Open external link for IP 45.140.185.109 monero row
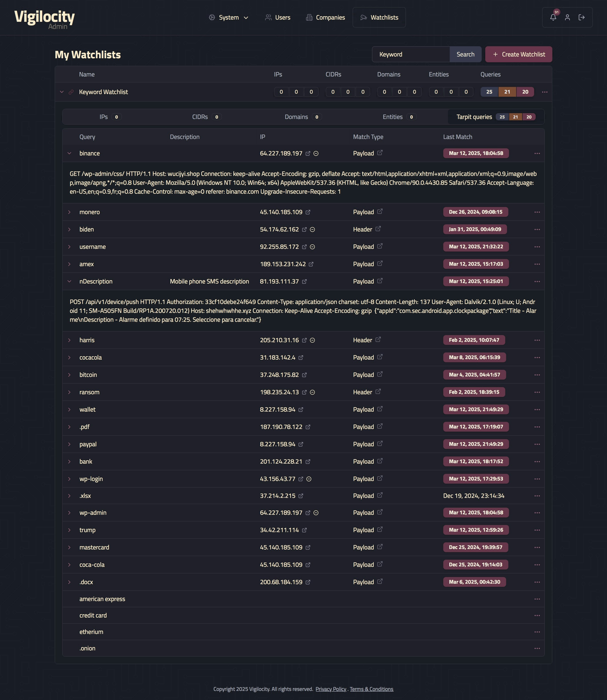 tap(308, 212)
